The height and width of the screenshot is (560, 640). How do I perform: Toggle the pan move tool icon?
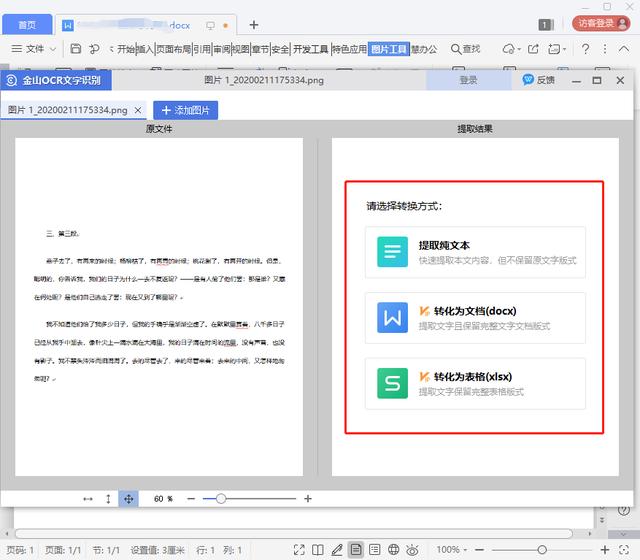(129, 499)
